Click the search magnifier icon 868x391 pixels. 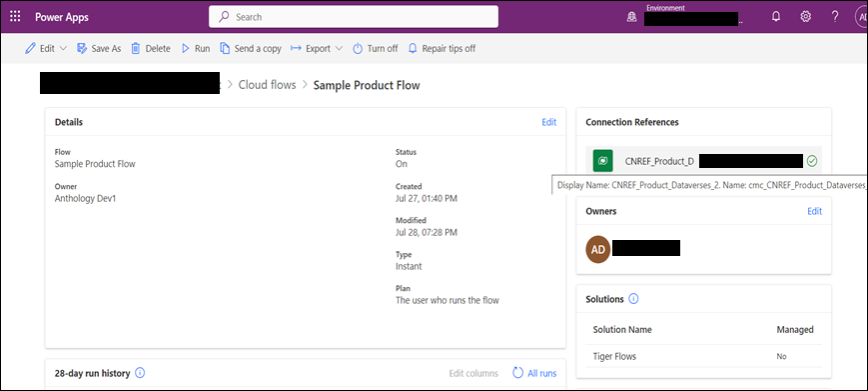click(224, 17)
